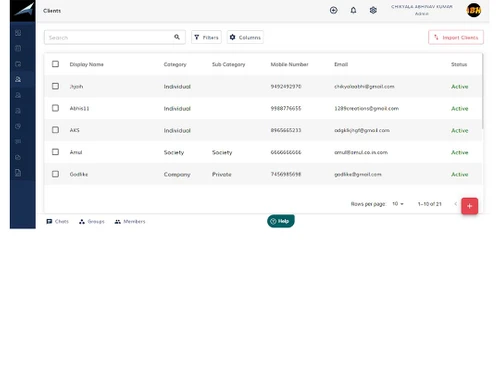The height and width of the screenshot is (375, 500).
Task: Click the AKS display name
Action: [x=74, y=130]
